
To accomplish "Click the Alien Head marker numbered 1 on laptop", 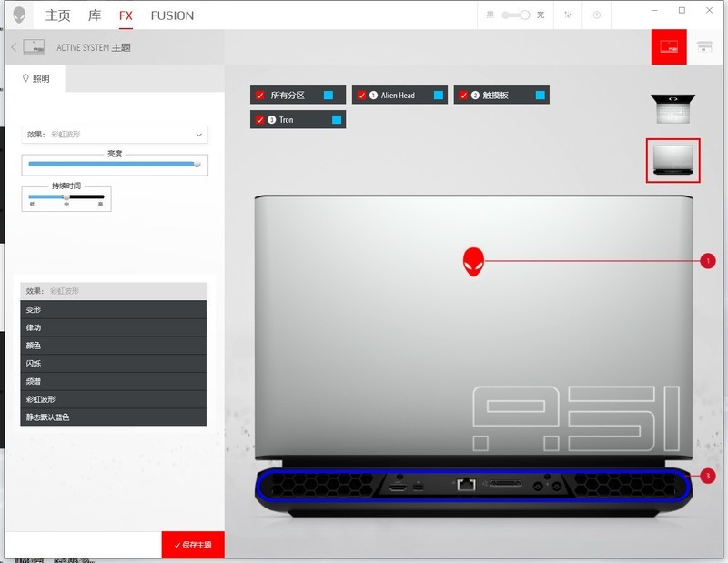I will [x=472, y=261].
